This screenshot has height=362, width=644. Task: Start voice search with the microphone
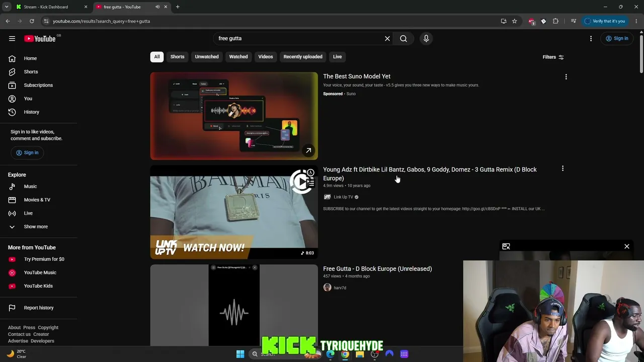coord(426,39)
